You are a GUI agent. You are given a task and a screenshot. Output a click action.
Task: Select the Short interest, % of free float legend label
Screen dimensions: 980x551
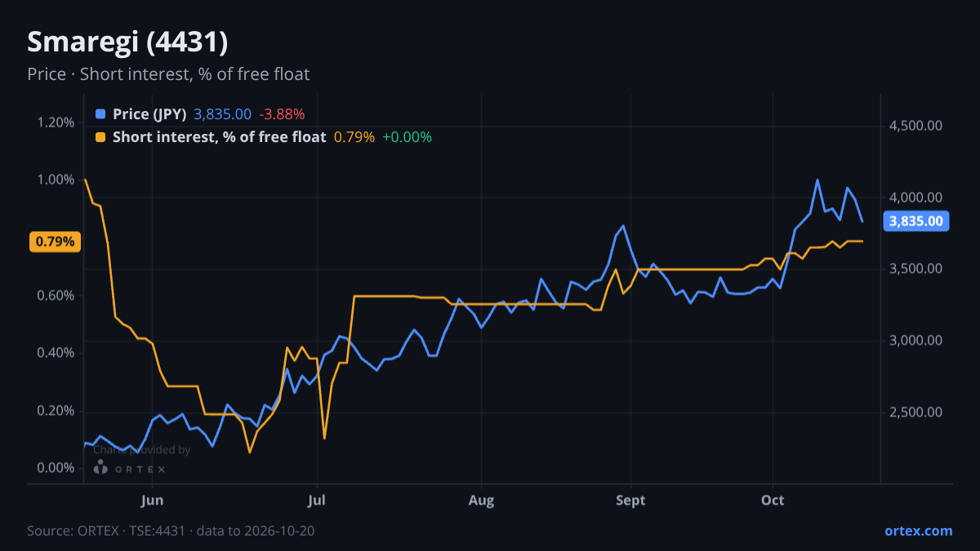pos(219,137)
